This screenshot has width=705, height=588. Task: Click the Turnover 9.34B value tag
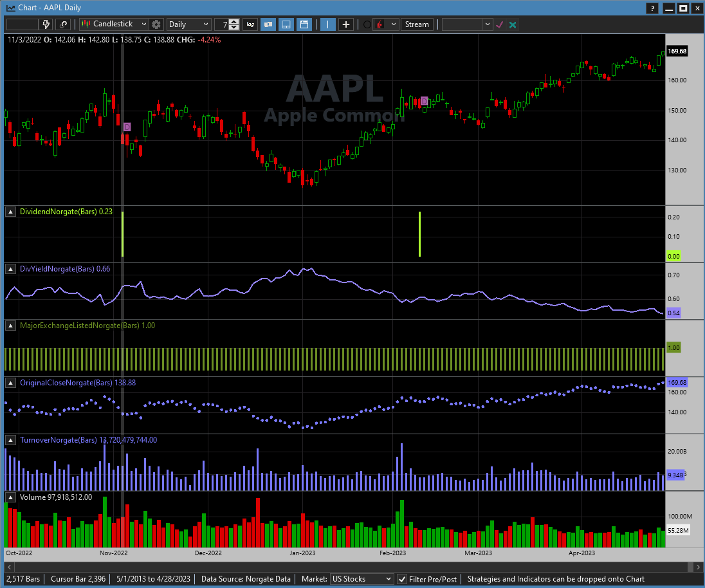coord(675,475)
